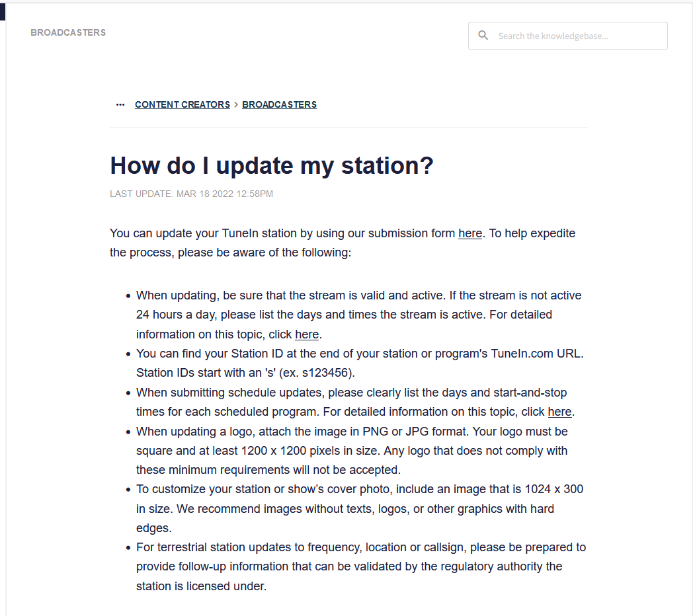Click the 'PNG or JPG format' text
The width and height of the screenshot is (693, 616).
point(415,432)
